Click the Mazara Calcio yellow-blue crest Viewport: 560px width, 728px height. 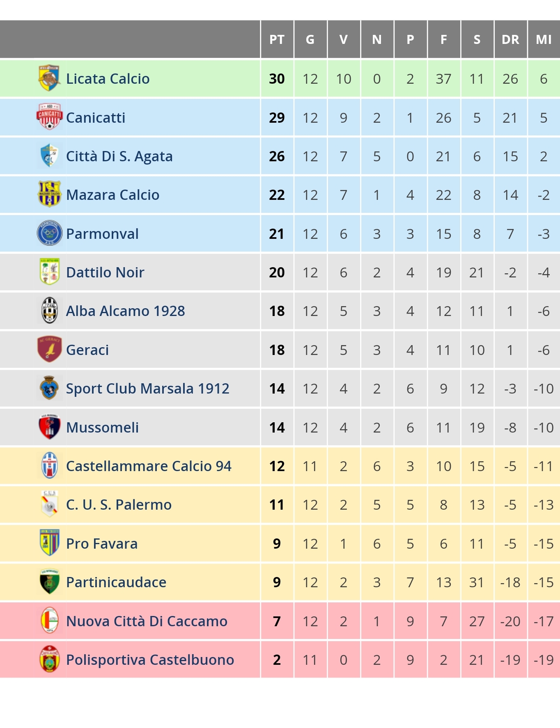(x=50, y=195)
